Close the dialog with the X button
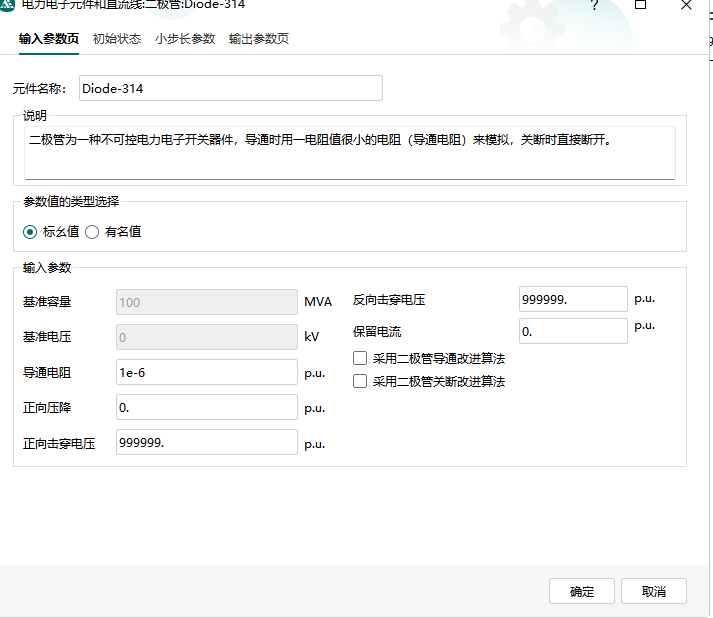 pos(686,5)
